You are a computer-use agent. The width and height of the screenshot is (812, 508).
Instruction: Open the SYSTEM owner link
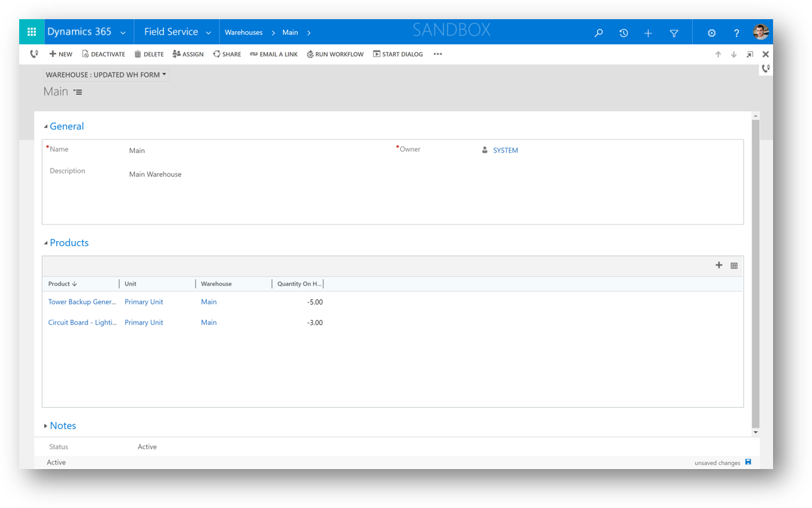pos(505,151)
